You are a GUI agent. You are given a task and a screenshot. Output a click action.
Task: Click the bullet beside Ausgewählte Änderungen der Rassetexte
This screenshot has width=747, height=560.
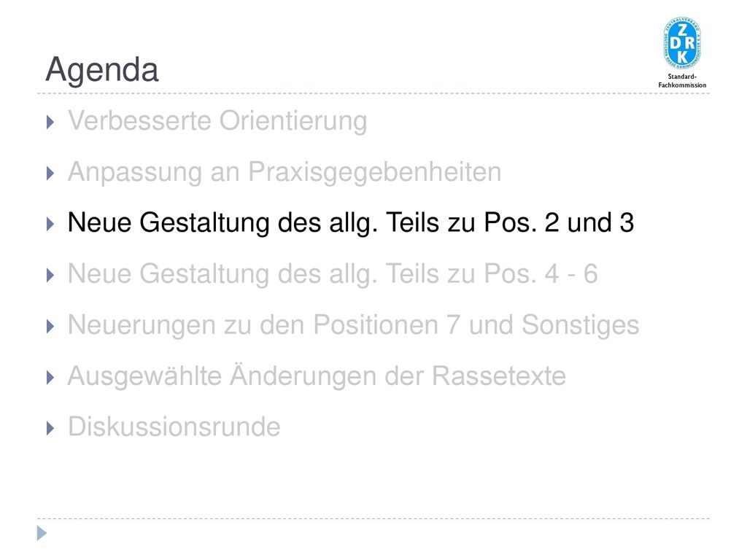point(50,378)
